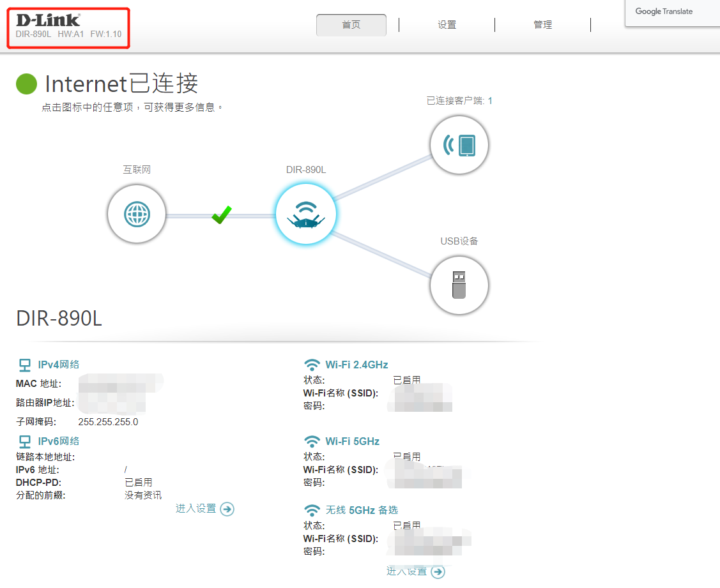Click the 已连接客户端: 1 label
Screen dimensions: 720x588
(x=459, y=100)
